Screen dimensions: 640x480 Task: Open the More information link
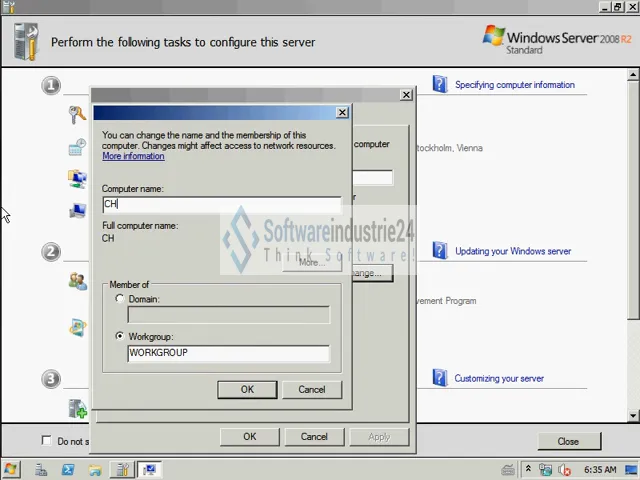point(133,156)
